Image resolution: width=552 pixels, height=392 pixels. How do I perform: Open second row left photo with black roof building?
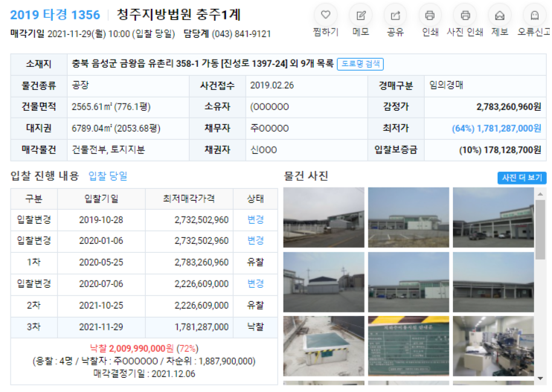pyautogui.click(x=324, y=282)
